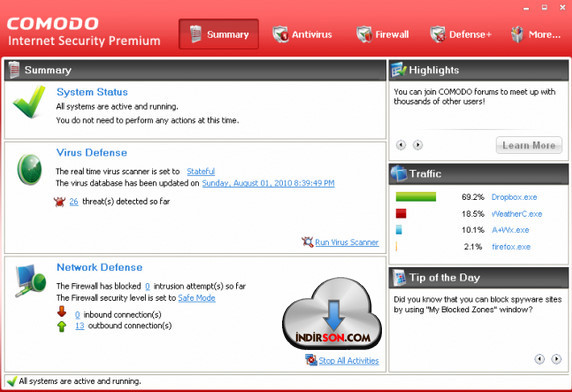Show next Highlights item

[418, 145]
